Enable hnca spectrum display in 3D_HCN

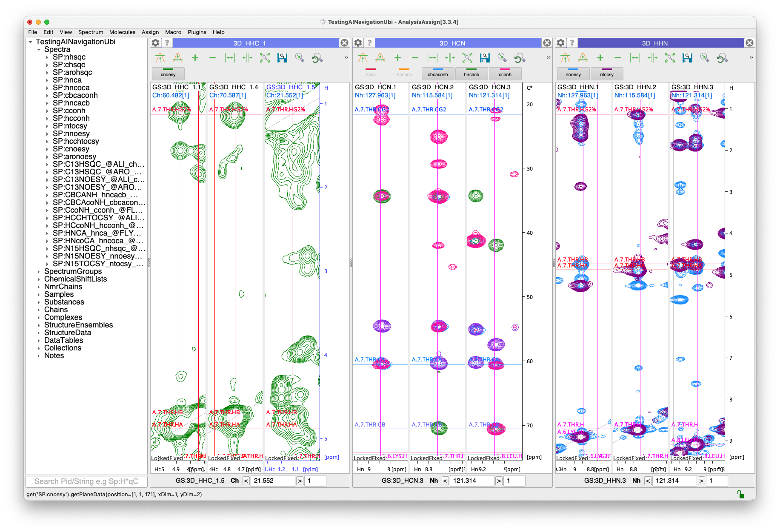tap(371, 74)
